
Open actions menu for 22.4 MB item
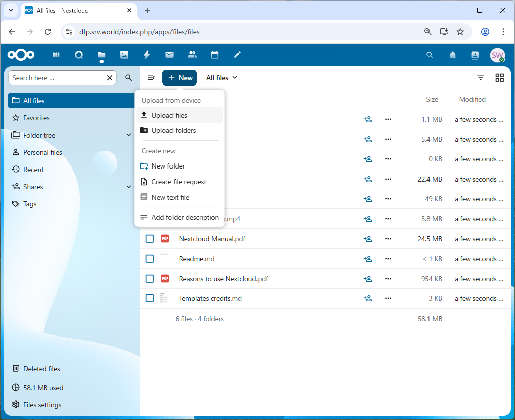tap(388, 179)
